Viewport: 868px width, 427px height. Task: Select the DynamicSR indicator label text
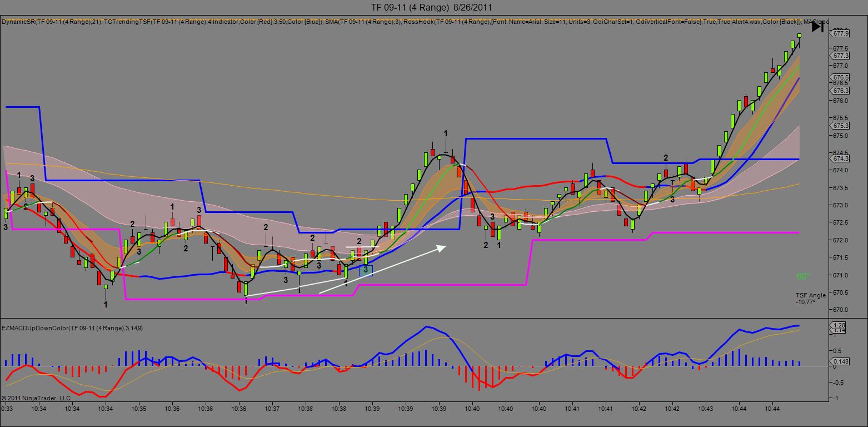pyautogui.click(x=51, y=22)
